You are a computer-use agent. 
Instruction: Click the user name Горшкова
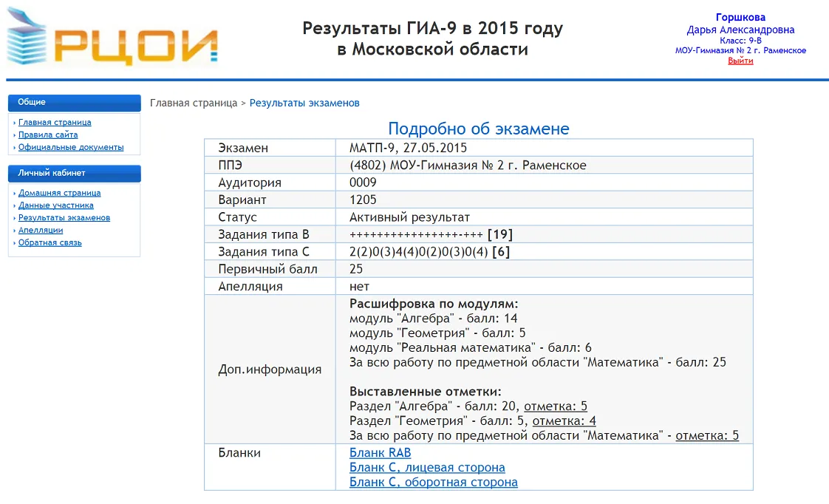pos(740,18)
